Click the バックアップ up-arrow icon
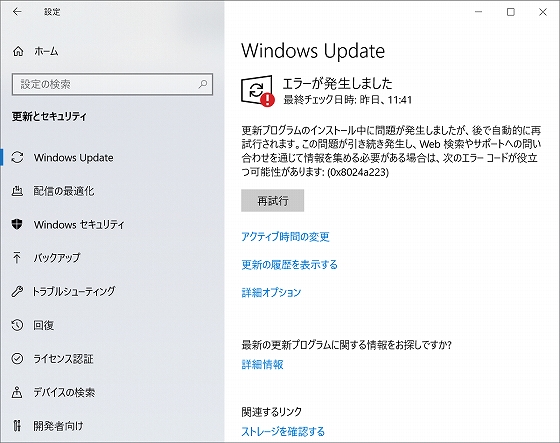560x443 pixels. pyautogui.click(x=17, y=258)
